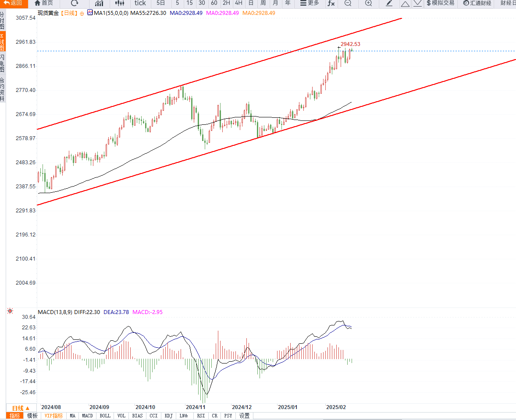The image size is (516, 420).
Task: Select the 指标 bottom tab
Action: pyautogui.click(x=15, y=416)
